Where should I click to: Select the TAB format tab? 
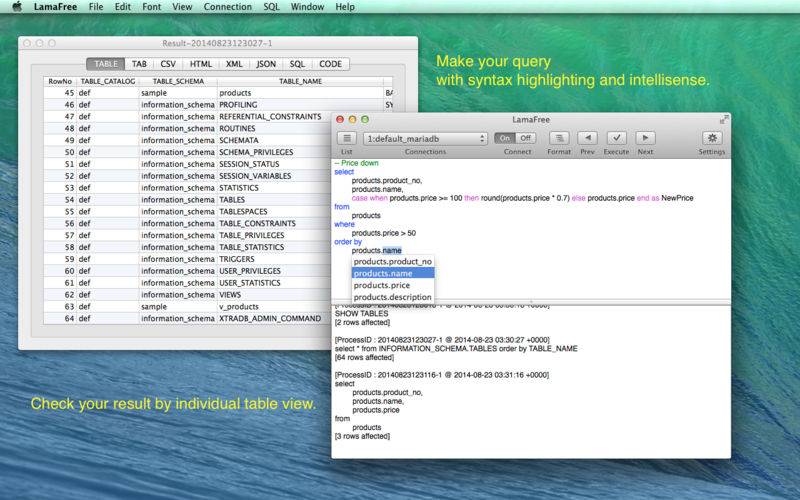tap(139, 64)
